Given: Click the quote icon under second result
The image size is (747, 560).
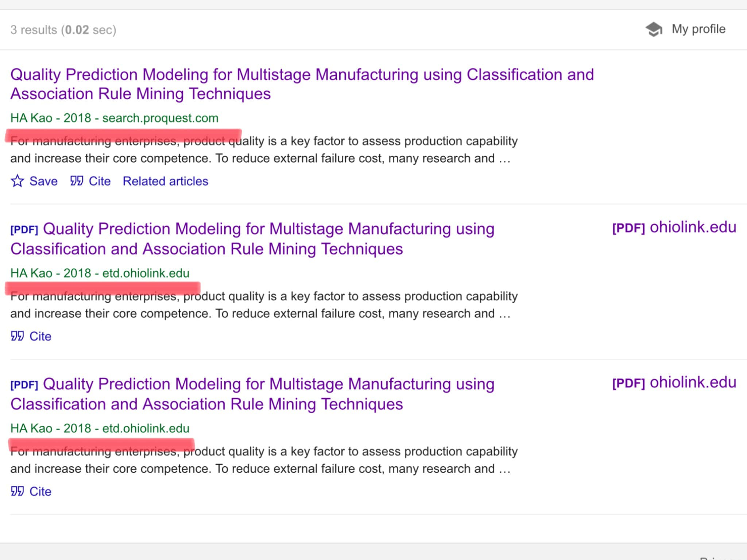Looking at the screenshot, I should pyautogui.click(x=17, y=336).
